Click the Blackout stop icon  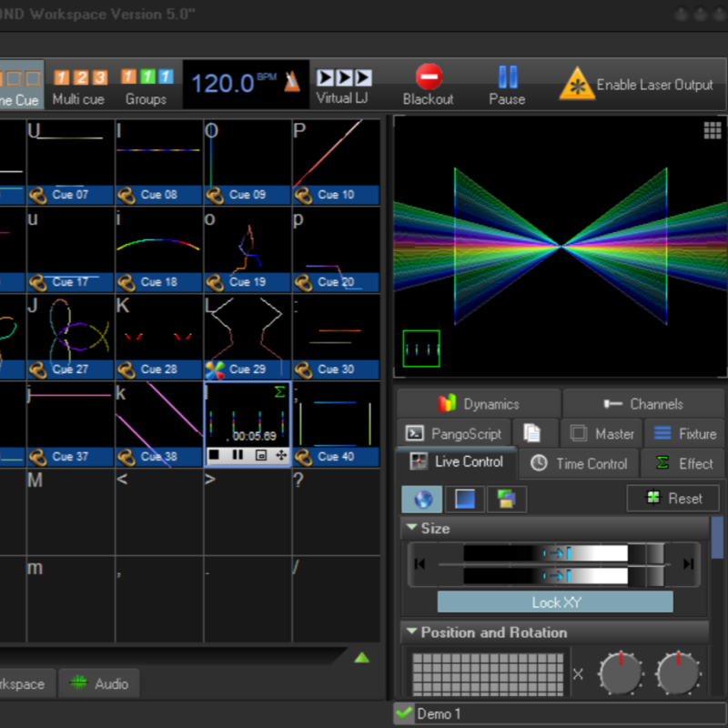(x=429, y=76)
